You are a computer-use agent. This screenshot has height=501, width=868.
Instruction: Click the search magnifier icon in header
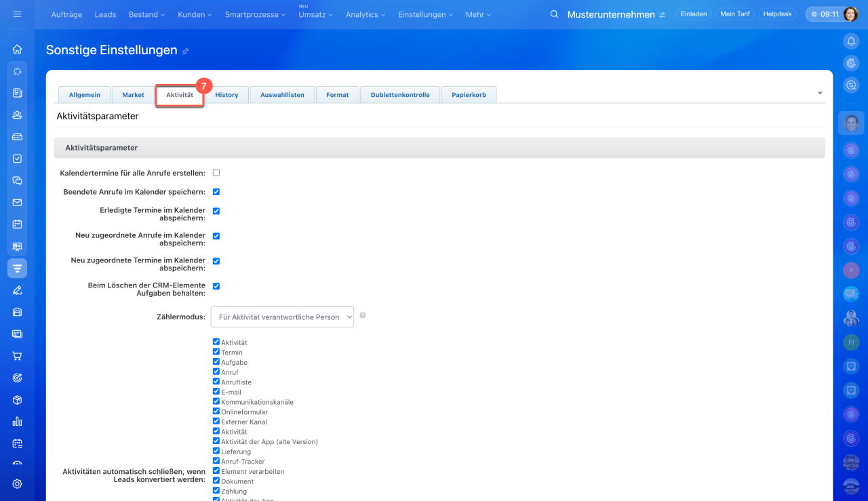click(x=554, y=14)
